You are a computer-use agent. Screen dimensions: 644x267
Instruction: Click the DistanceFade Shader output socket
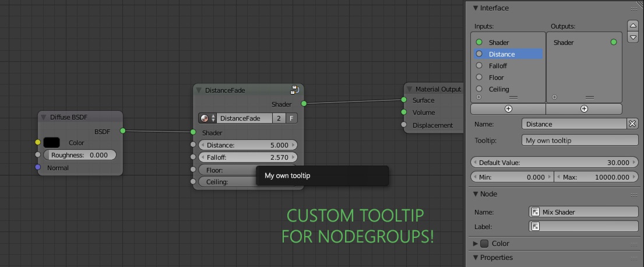304,104
